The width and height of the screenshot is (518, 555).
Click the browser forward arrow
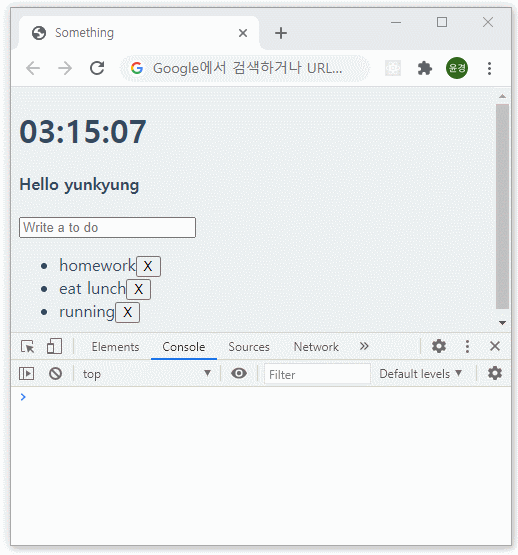coord(65,68)
